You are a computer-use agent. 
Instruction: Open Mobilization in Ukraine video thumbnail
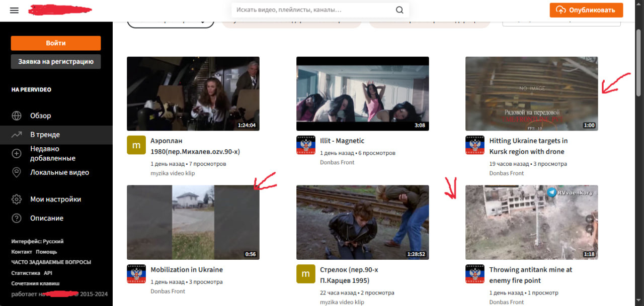193,223
